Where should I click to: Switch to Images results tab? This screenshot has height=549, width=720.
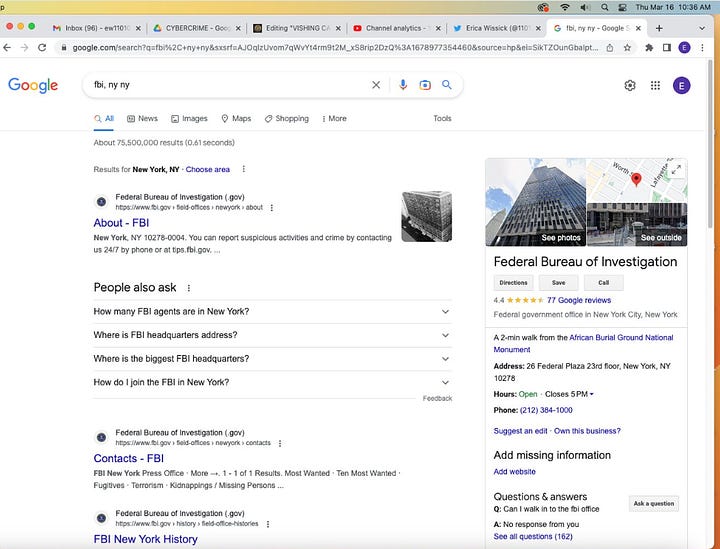[x=189, y=118]
